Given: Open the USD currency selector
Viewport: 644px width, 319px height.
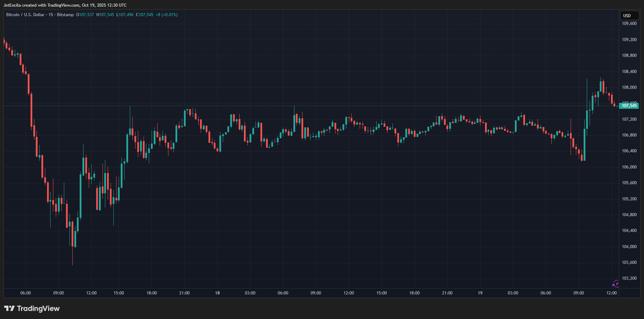Looking at the screenshot, I should (629, 16).
